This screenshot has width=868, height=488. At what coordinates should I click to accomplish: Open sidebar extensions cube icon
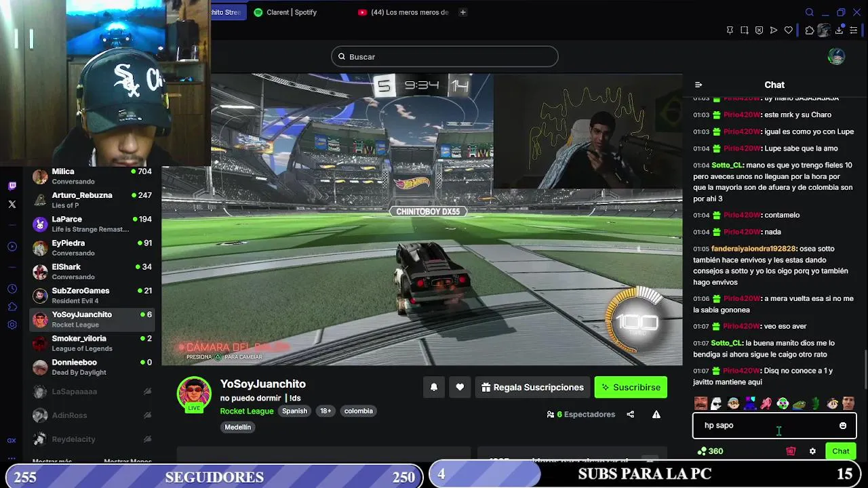coord(12,307)
